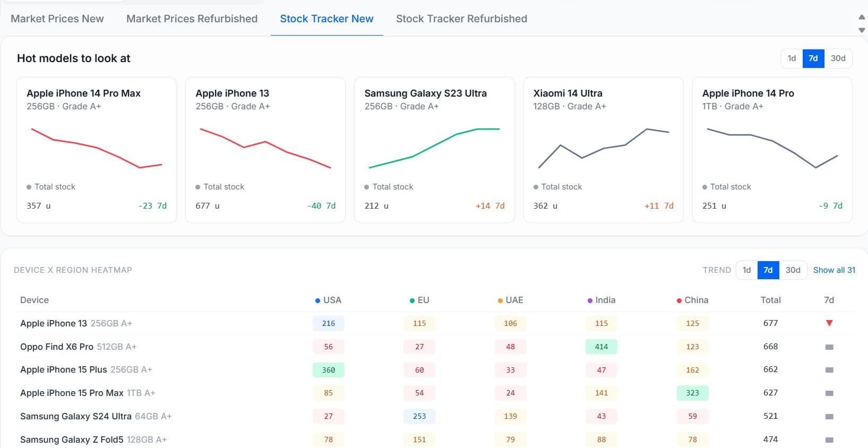The height and width of the screenshot is (448, 868).
Task: Open the Apple iPhone 14 Pro Max card
Action: pos(97,150)
